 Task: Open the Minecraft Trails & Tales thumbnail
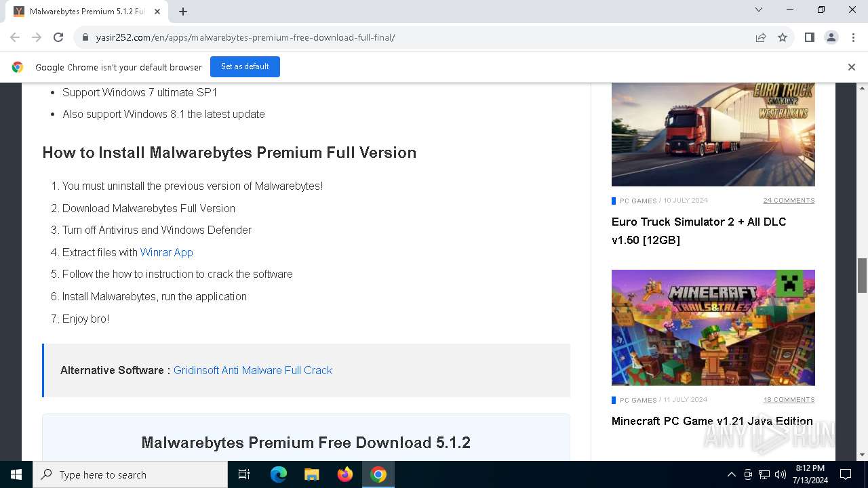[x=713, y=327]
